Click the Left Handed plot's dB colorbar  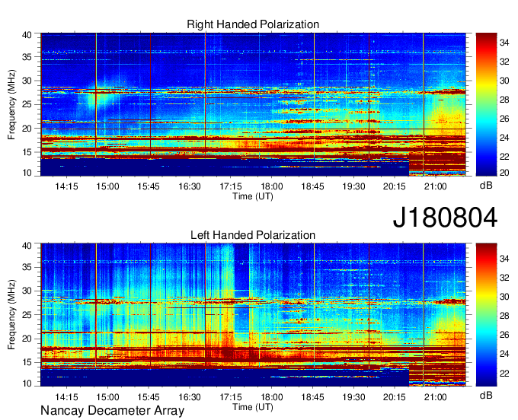click(486, 315)
